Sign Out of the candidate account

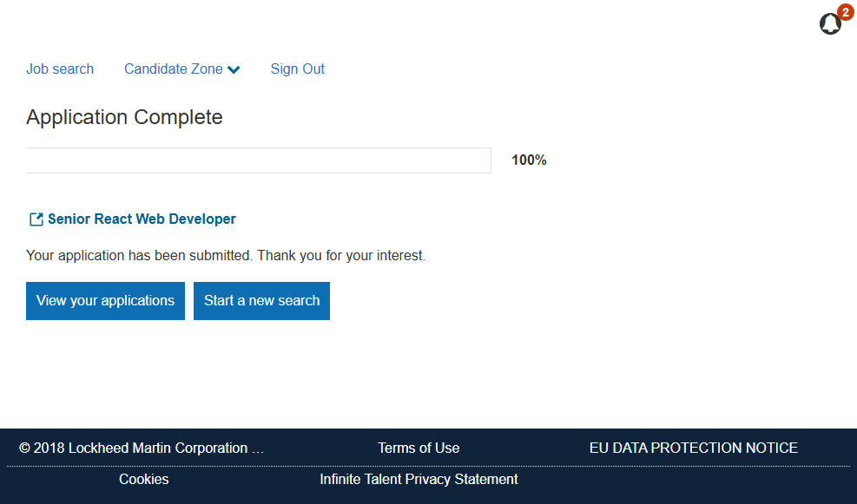click(297, 69)
